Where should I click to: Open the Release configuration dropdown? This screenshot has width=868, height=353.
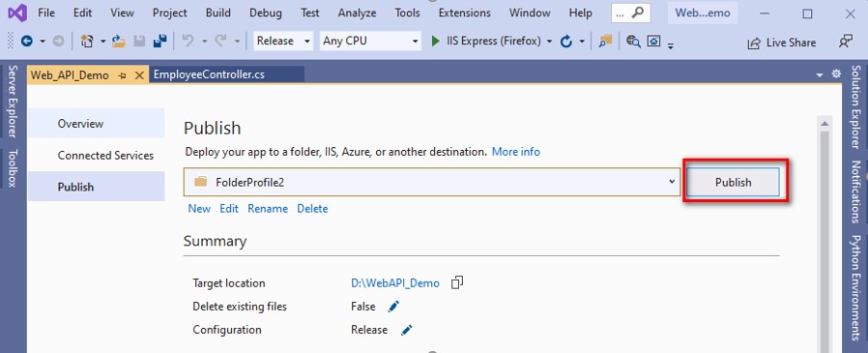pyautogui.click(x=283, y=41)
